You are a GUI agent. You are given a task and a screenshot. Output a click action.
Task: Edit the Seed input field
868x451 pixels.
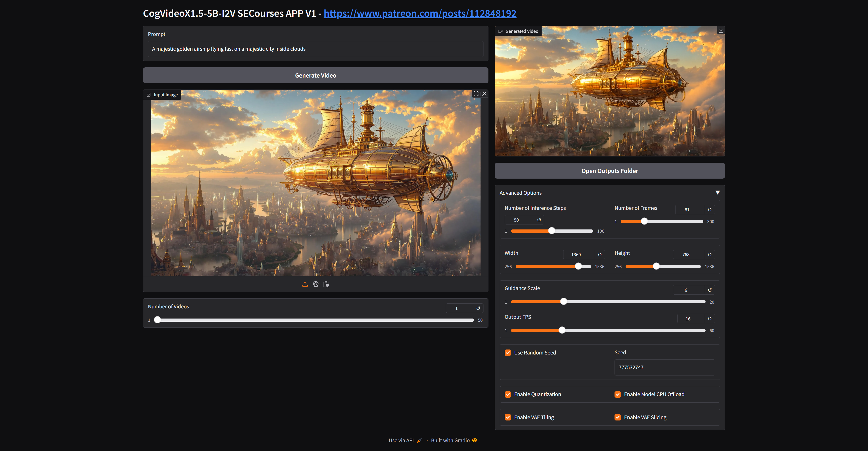pyautogui.click(x=664, y=367)
